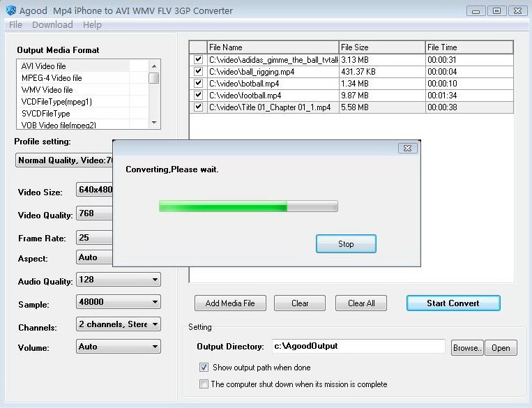Screen dimensions: 532x408
Task: Select VCDFileType(mpeg1) format
Action: pyautogui.click(x=73, y=102)
